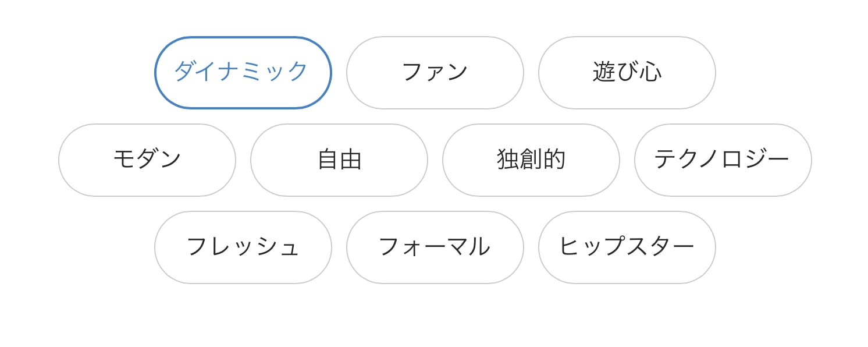Toggle the 遊び心 option on
The width and height of the screenshot is (868, 347).
pos(627,72)
